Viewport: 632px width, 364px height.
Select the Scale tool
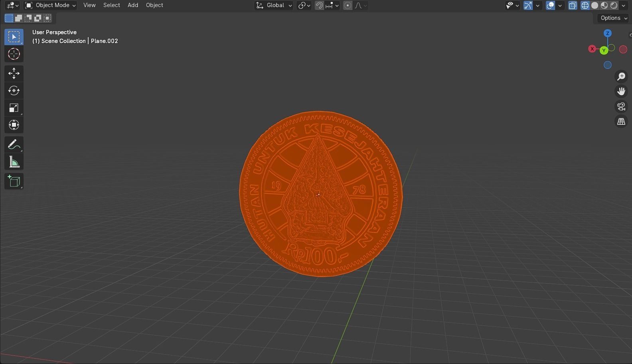click(x=14, y=108)
